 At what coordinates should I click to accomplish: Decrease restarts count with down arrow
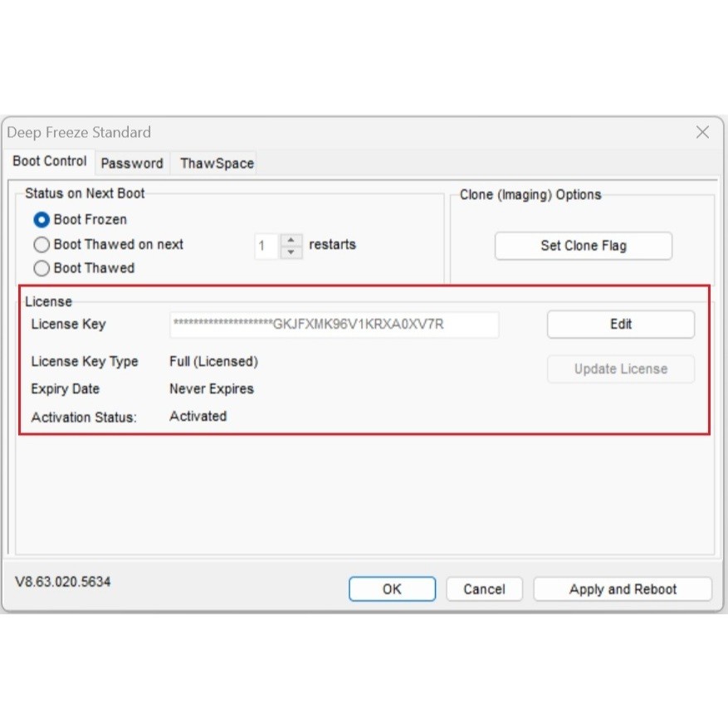[291, 252]
